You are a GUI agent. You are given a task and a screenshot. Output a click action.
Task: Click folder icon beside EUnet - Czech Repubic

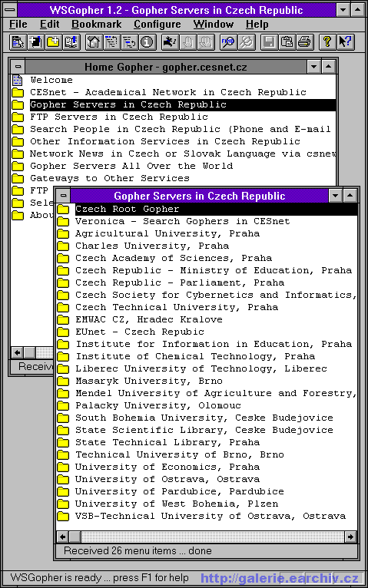tap(63, 332)
